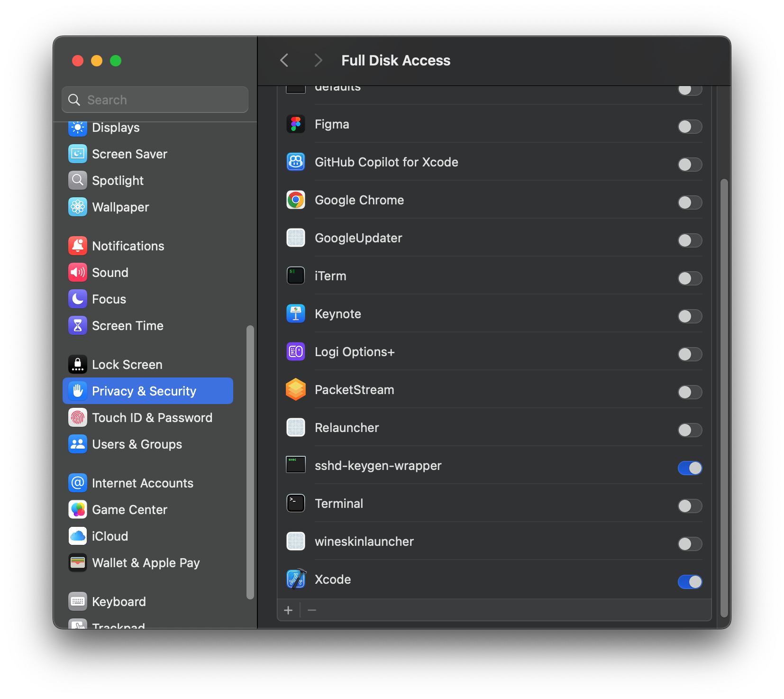Click the Keynote app icon

click(x=296, y=314)
